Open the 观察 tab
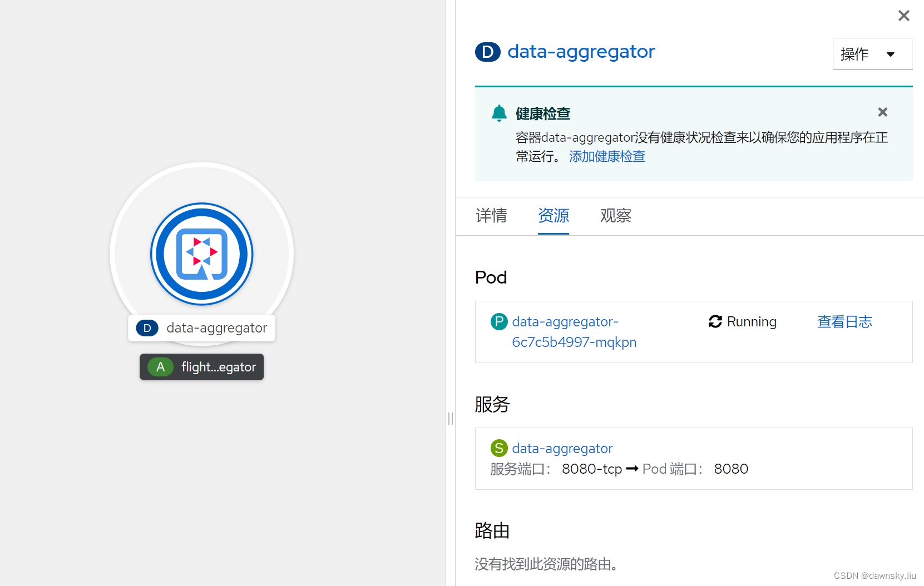This screenshot has width=924, height=586. point(616,216)
